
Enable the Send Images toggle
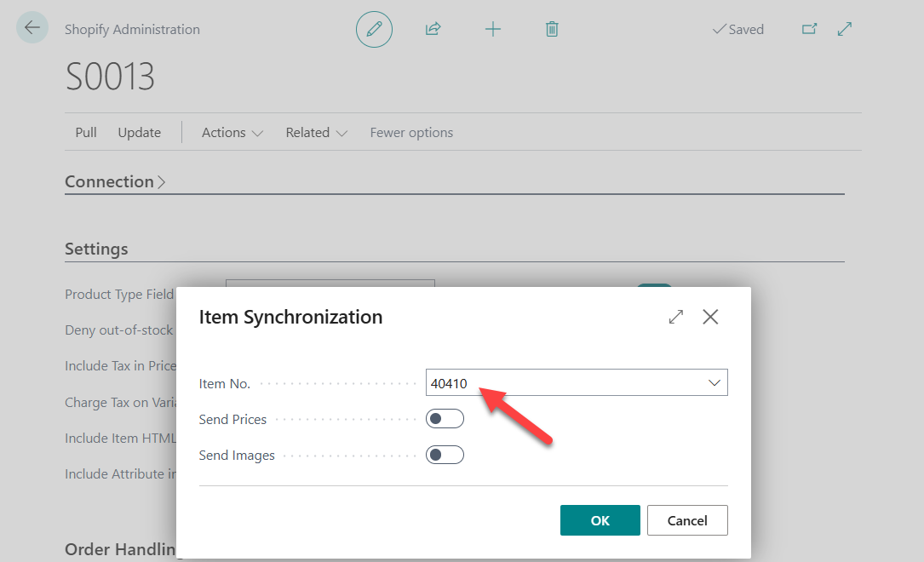pos(445,455)
